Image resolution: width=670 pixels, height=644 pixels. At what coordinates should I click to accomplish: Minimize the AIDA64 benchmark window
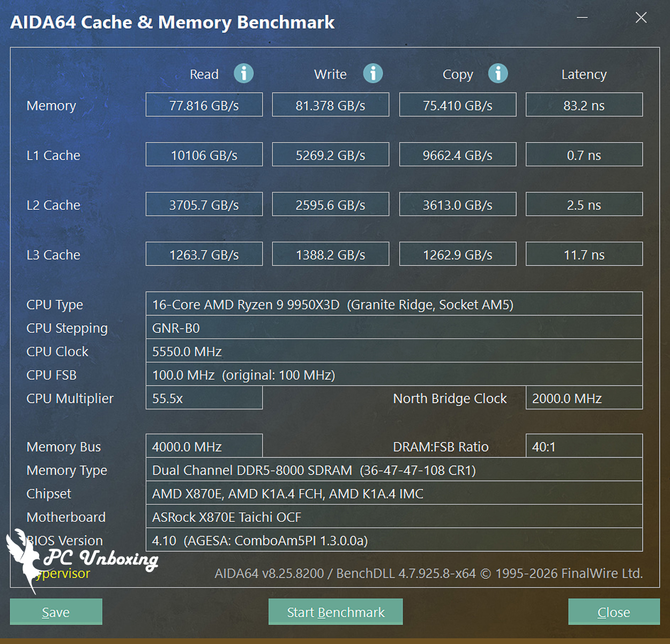point(582,18)
